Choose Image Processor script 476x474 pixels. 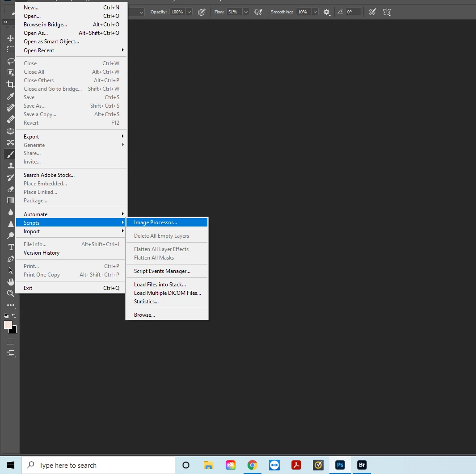coord(167,222)
